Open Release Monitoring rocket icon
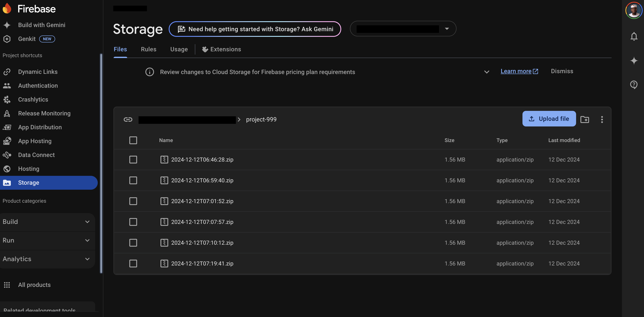The height and width of the screenshot is (317, 644). pyautogui.click(x=7, y=113)
